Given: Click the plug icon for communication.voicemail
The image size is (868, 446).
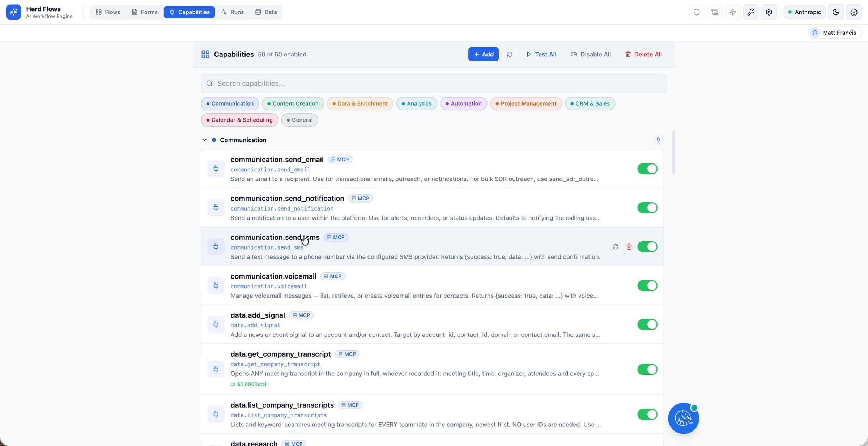Looking at the screenshot, I should (216, 285).
